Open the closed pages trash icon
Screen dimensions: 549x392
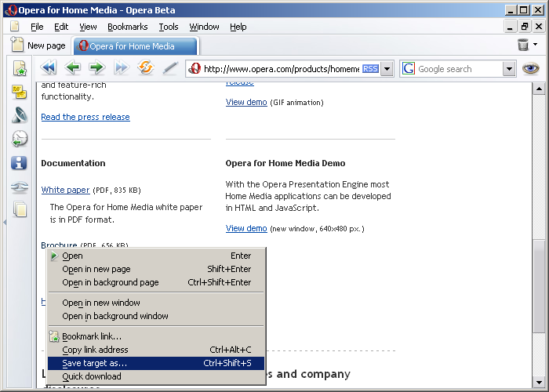pyautogui.click(x=523, y=45)
